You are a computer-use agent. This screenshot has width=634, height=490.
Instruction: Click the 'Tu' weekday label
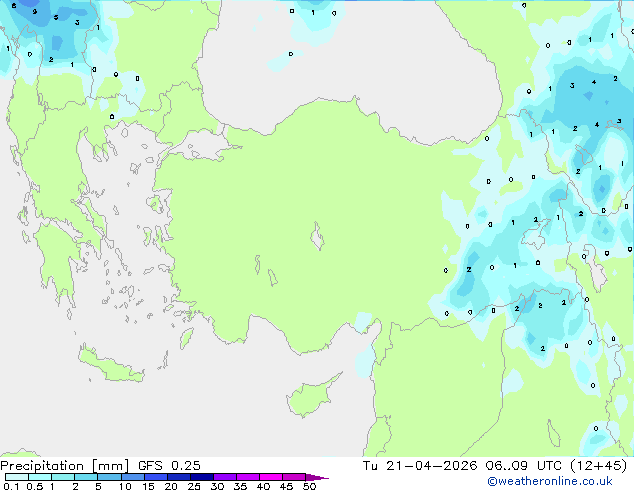pyautogui.click(x=370, y=466)
